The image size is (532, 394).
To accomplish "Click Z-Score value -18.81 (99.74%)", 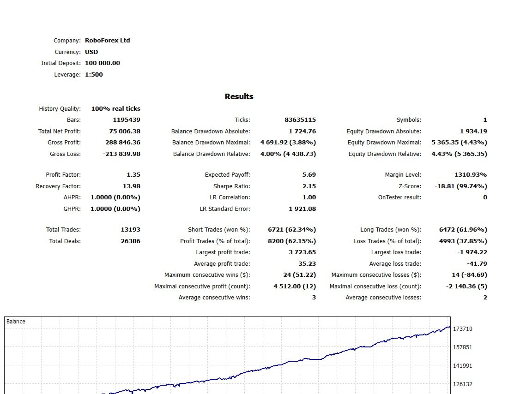I will [460, 186].
